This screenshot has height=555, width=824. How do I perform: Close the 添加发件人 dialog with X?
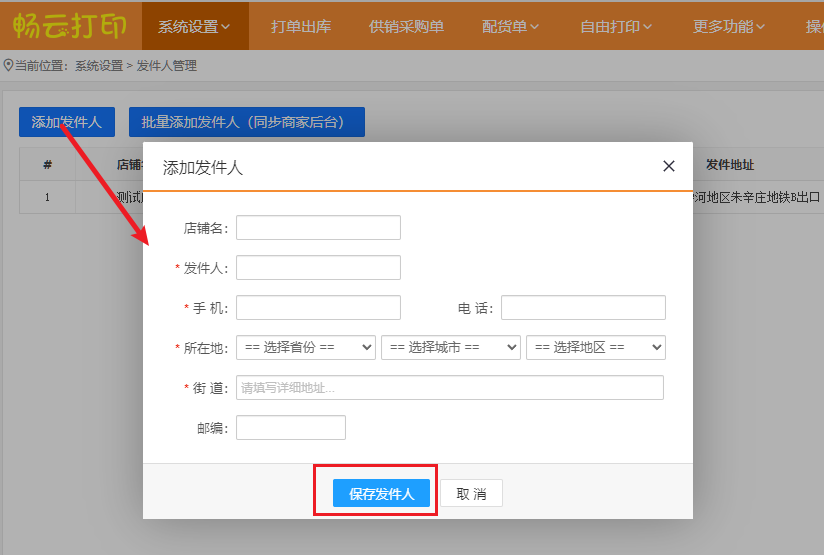click(669, 166)
